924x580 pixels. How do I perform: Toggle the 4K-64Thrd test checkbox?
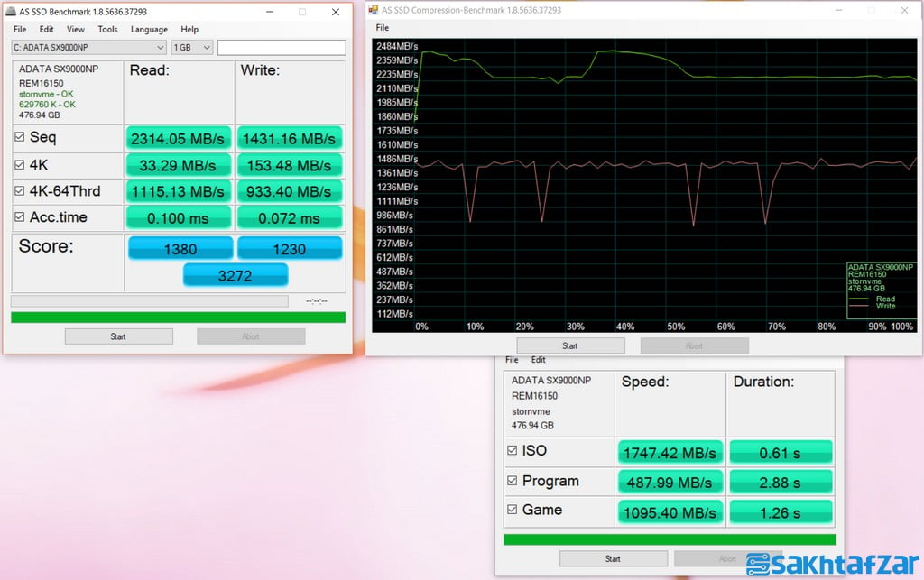(20, 191)
